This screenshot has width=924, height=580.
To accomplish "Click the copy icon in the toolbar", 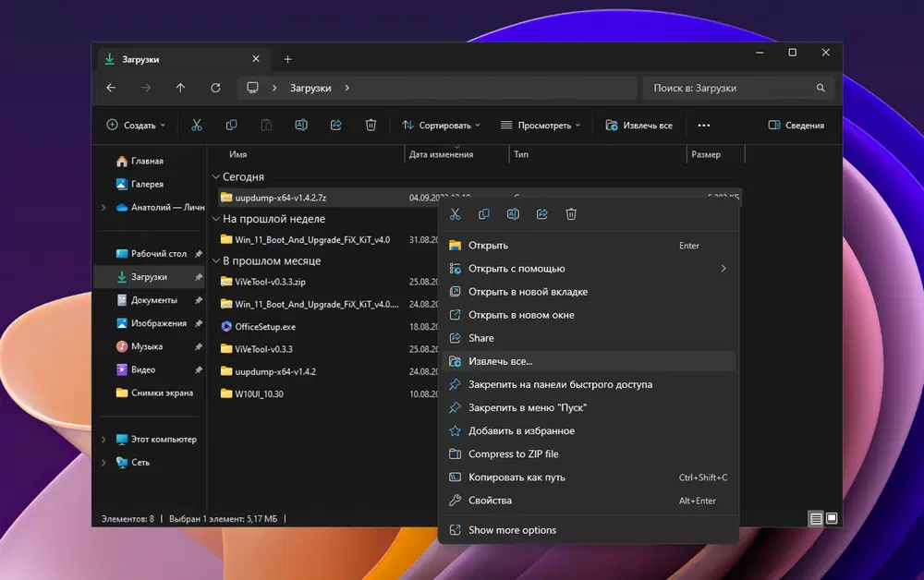I will pos(231,126).
